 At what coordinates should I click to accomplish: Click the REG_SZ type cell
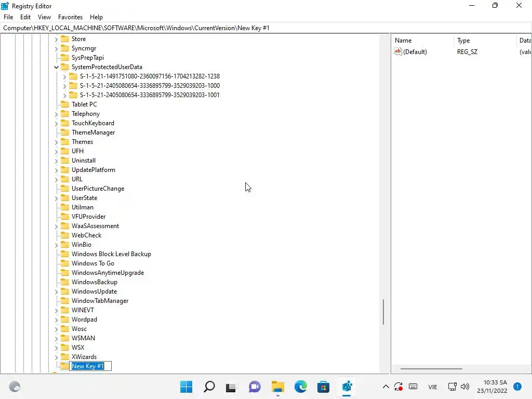(467, 52)
